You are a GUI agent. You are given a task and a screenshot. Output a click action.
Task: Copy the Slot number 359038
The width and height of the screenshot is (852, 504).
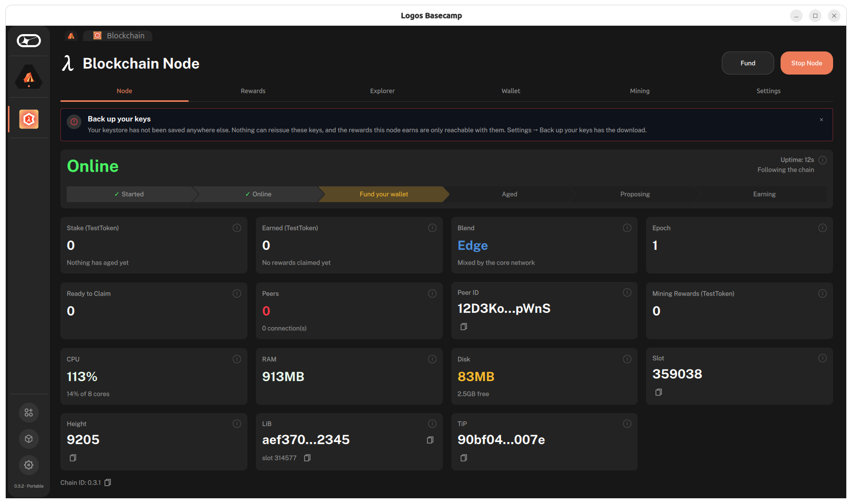click(x=659, y=392)
